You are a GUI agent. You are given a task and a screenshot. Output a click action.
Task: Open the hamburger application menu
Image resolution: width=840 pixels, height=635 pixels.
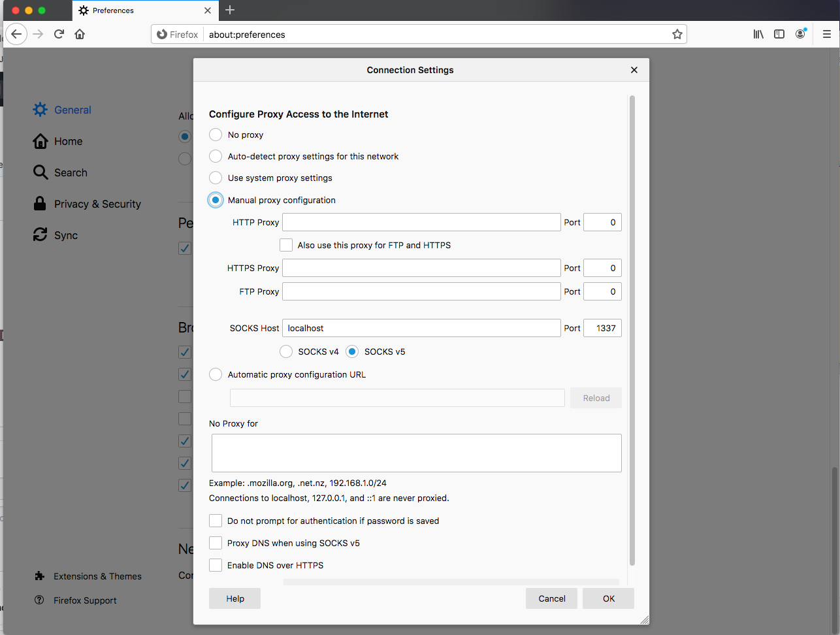coord(826,34)
